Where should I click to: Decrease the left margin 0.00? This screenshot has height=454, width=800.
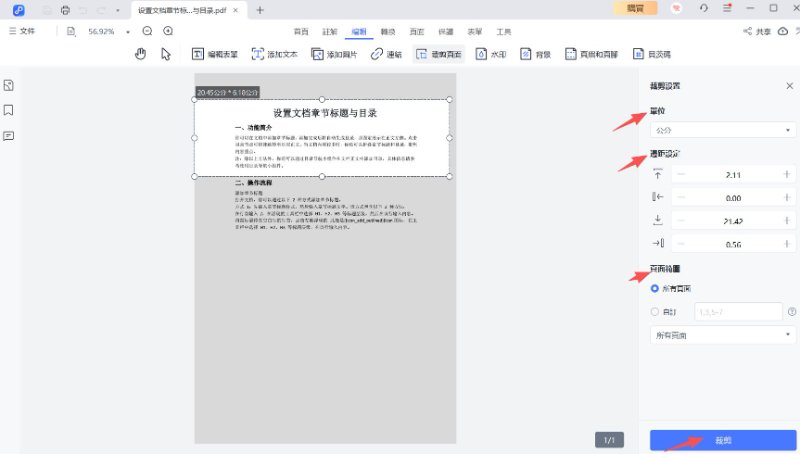681,197
